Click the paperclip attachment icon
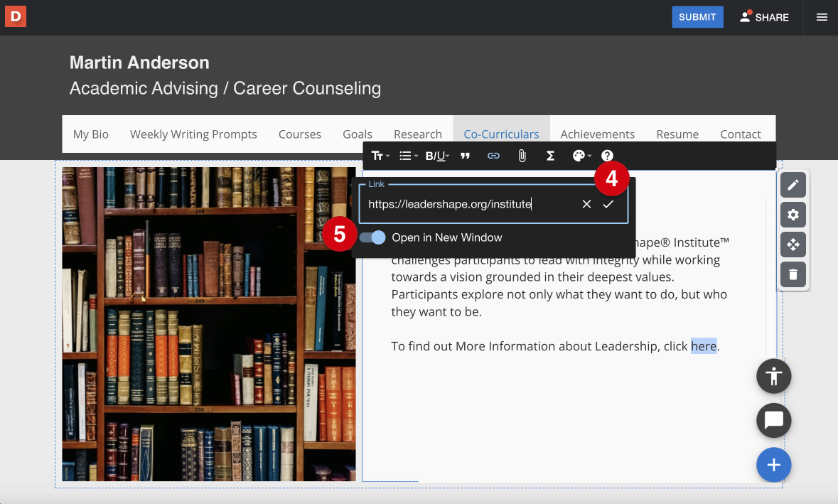The width and height of the screenshot is (838, 504). [522, 156]
